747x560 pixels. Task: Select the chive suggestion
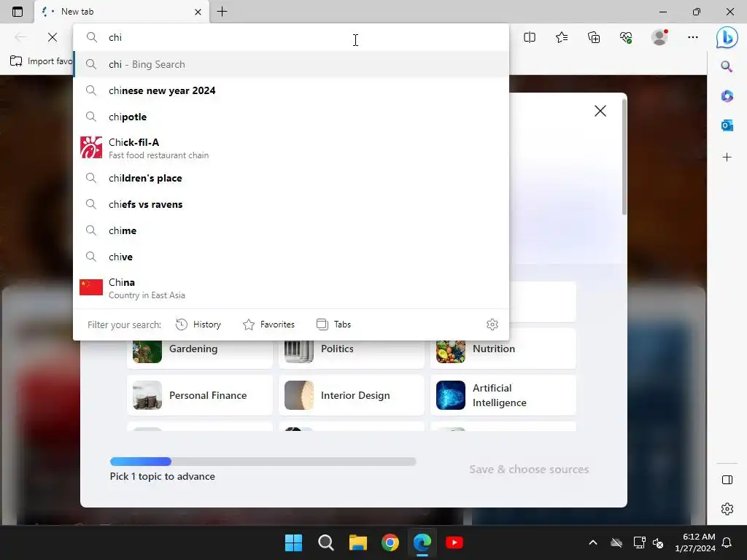coord(291,257)
